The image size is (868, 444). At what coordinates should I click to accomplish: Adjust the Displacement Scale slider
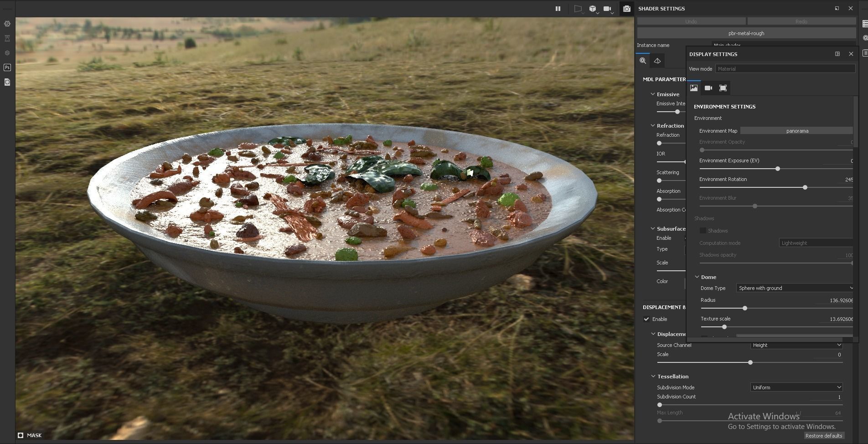click(750, 362)
